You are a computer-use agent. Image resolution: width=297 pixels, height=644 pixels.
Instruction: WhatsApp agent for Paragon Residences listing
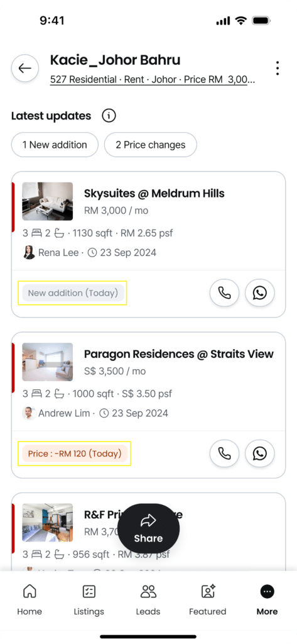(260, 453)
